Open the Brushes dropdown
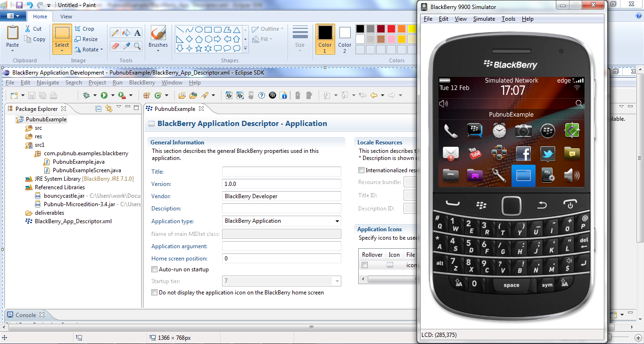This screenshot has height=344, width=644. [x=158, y=50]
